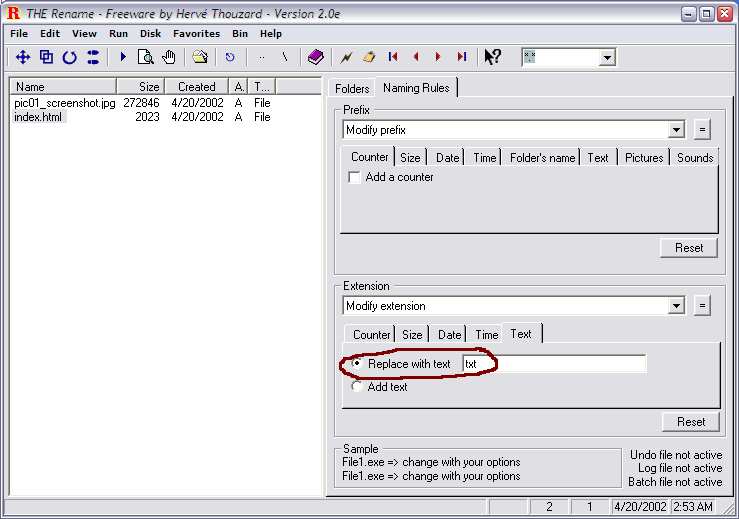Open the Modify extension dropdown
The height and width of the screenshot is (519, 739).
(x=676, y=306)
